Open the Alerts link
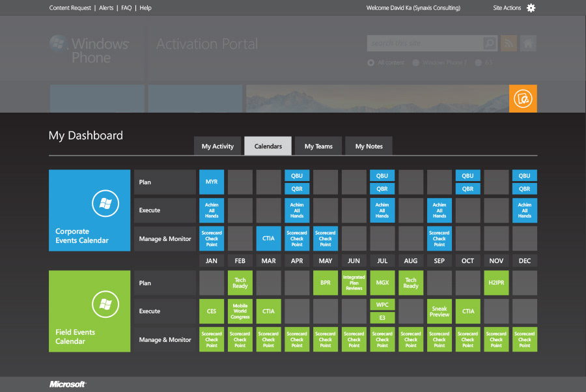Viewport: 586px width, 392px height. tap(106, 8)
